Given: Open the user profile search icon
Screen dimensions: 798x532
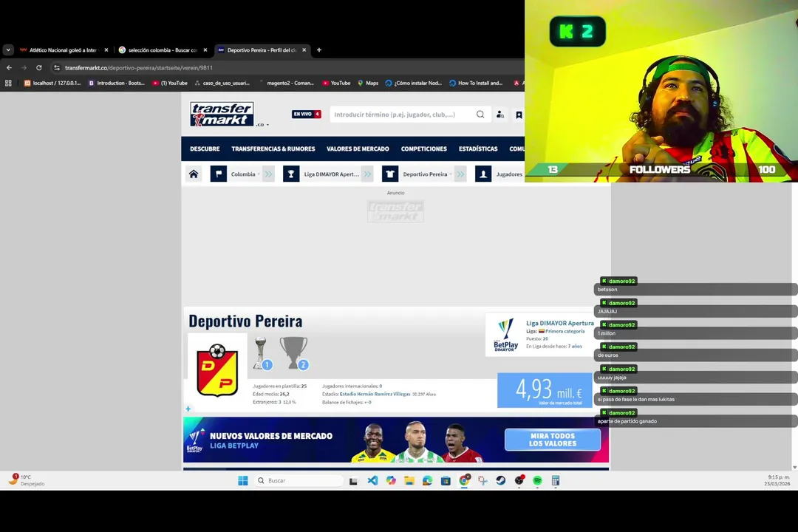Looking at the screenshot, I should tap(499, 115).
